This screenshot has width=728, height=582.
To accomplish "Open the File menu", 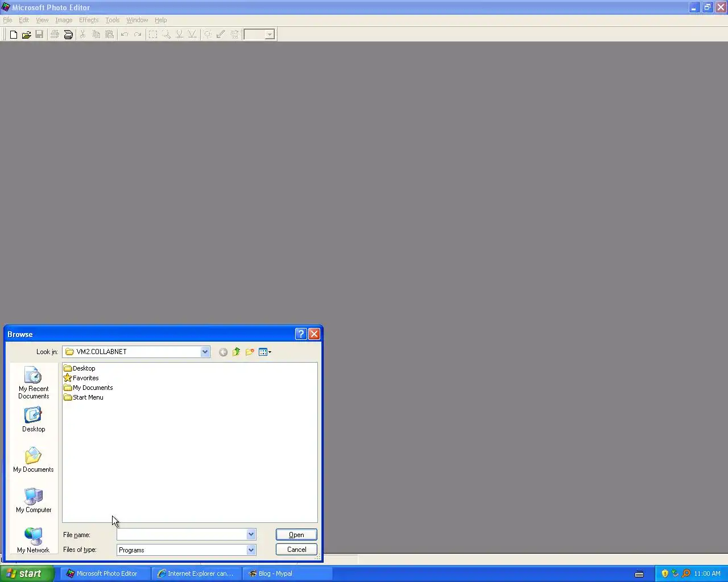I will 7,20.
